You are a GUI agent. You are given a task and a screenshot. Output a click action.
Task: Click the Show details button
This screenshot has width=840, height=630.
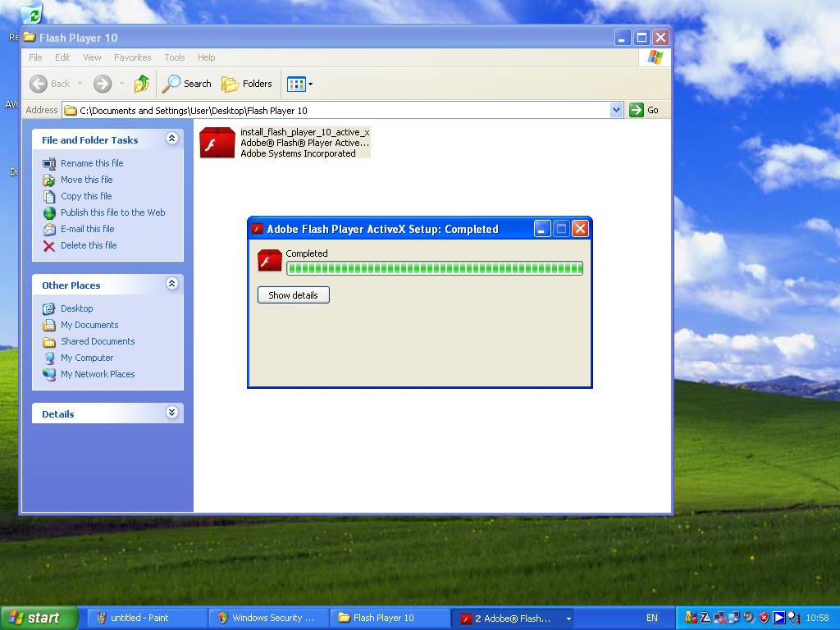293,295
